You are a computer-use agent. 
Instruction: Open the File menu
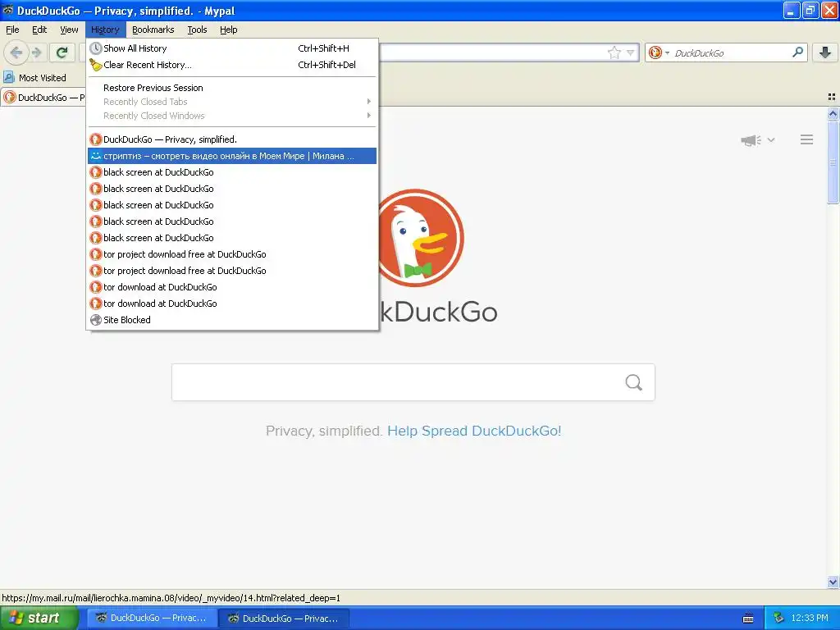click(12, 30)
